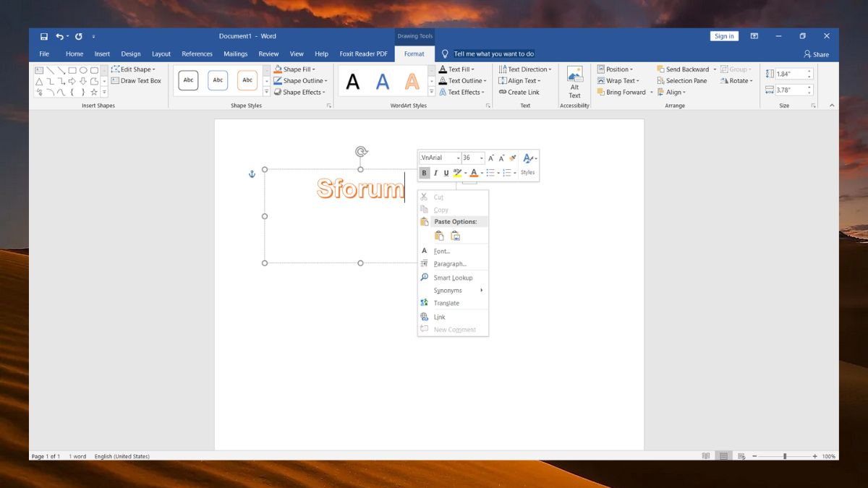Click the zoom slider in status bar
This screenshot has height=488, width=868.
pos(785,456)
